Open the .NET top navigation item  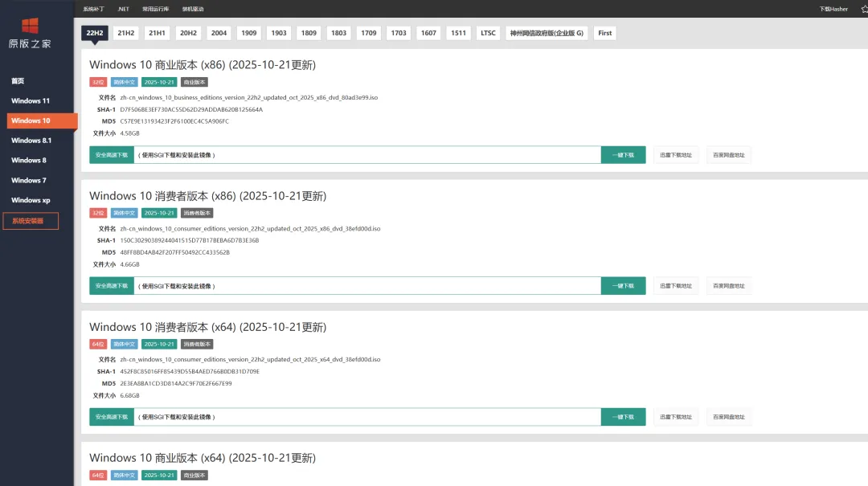click(124, 9)
